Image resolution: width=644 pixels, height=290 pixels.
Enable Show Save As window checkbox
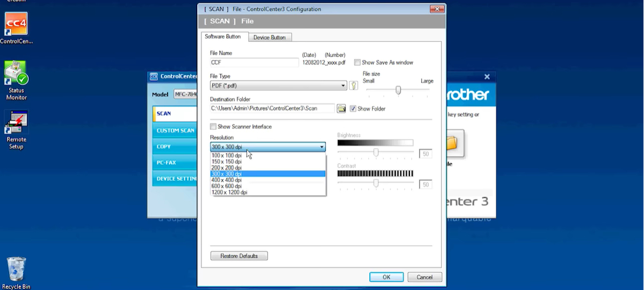pyautogui.click(x=357, y=62)
